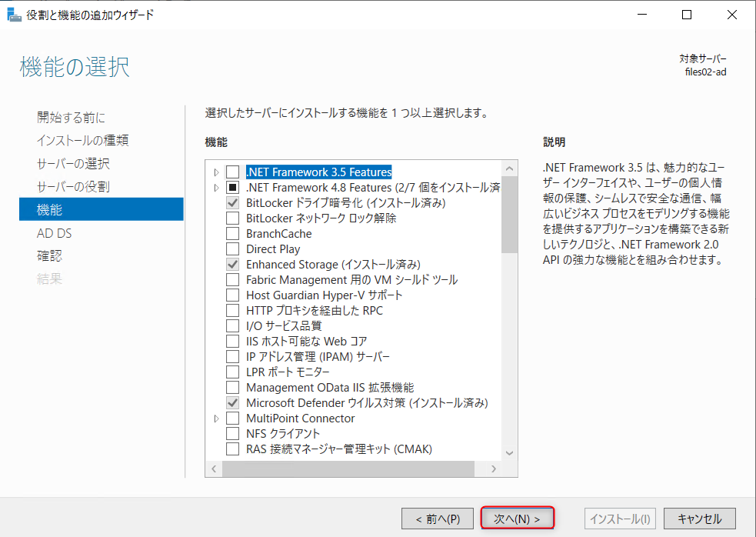The height and width of the screenshot is (537, 756).
Task: Cancel the wizard with キャンセル
Action: pos(698,518)
